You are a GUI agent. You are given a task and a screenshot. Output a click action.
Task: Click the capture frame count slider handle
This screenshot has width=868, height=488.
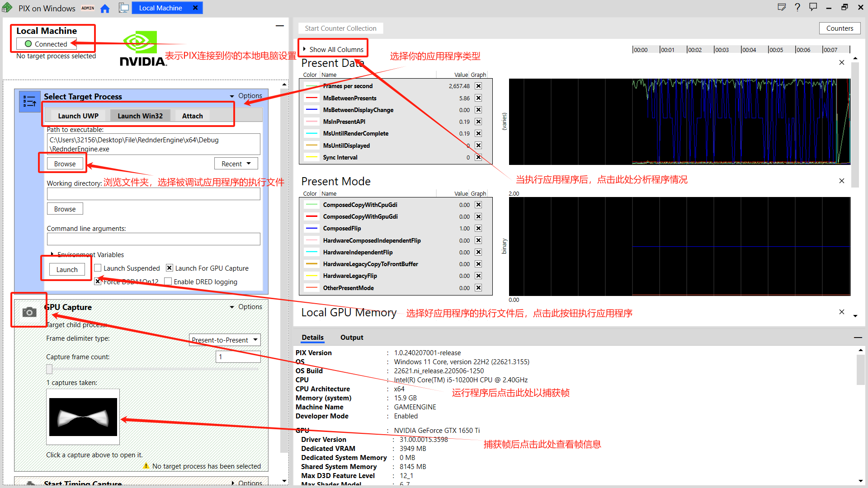tap(49, 369)
